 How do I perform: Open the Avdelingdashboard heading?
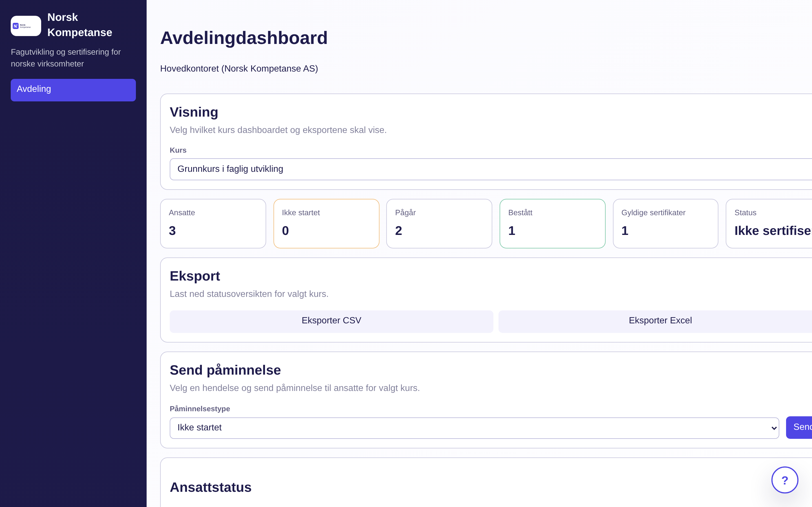pyautogui.click(x=244, y=37)
